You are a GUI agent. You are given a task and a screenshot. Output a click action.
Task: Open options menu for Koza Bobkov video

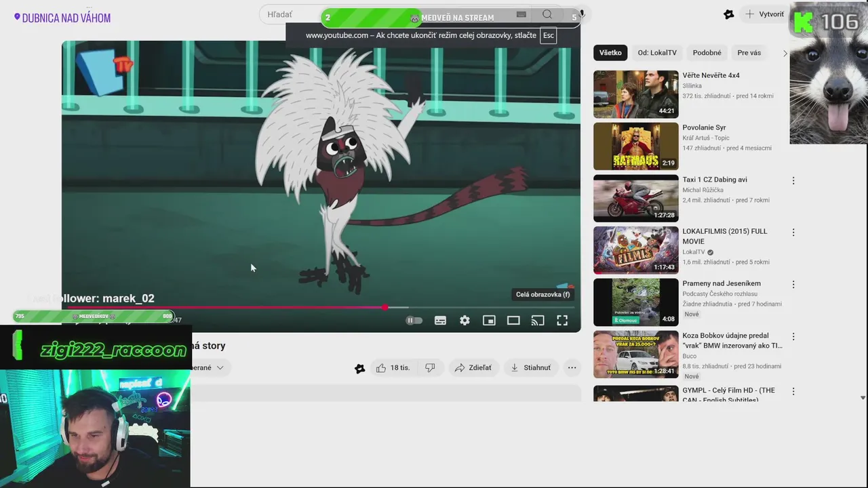click(x=793, y=337)
